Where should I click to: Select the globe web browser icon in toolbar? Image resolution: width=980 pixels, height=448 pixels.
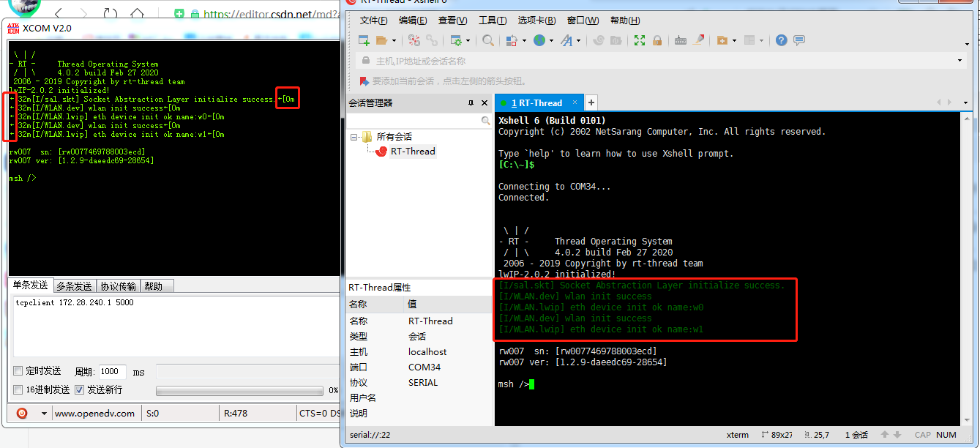click(x=539, y=40)
